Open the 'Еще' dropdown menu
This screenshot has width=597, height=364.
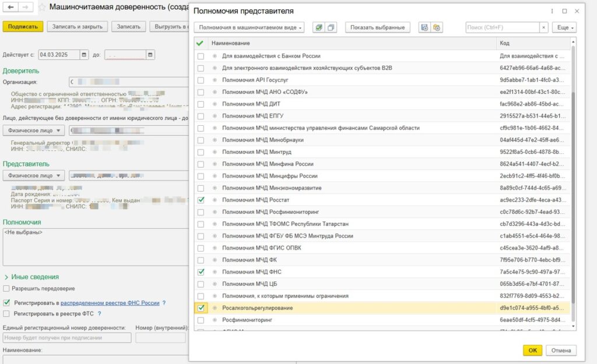point(564,27)
